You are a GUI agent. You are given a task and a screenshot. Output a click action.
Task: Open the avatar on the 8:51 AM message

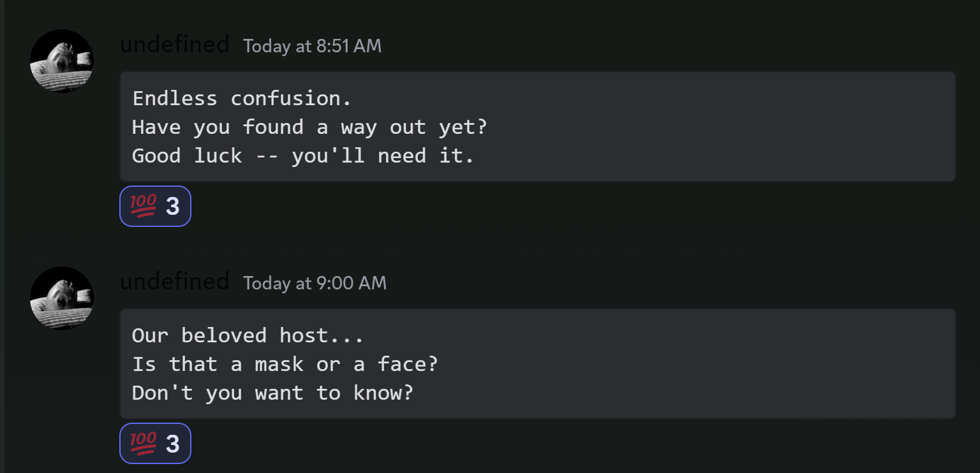click(x=62, y=61)
